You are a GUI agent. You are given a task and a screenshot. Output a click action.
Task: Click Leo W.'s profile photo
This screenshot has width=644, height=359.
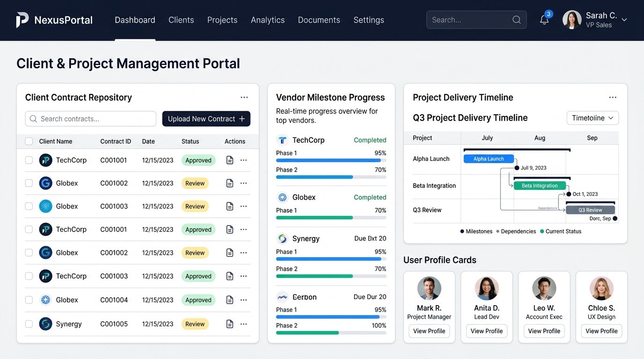544,288
